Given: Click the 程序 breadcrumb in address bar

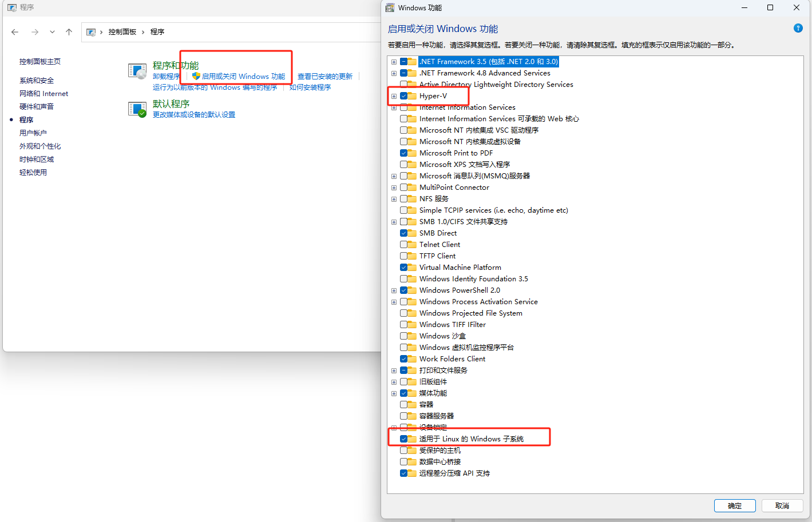Looking at the screenshot, I should (157, 32).
